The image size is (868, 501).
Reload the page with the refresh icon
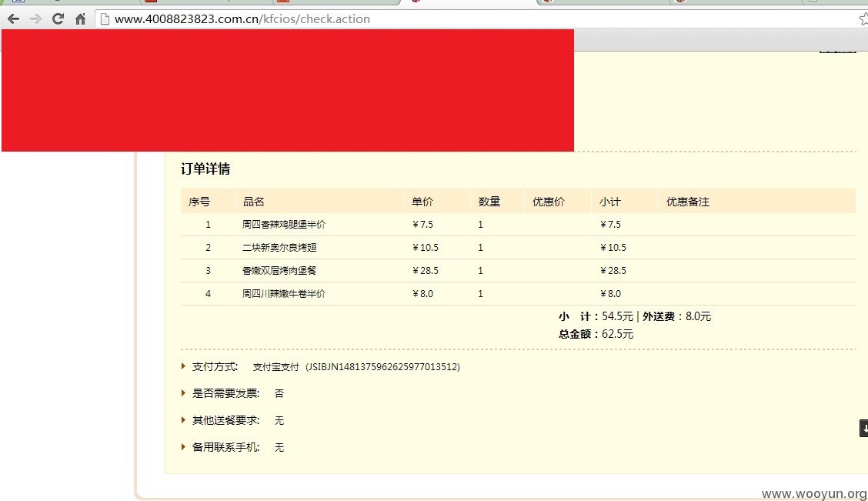pyautogui.click(x=58, y=18)
